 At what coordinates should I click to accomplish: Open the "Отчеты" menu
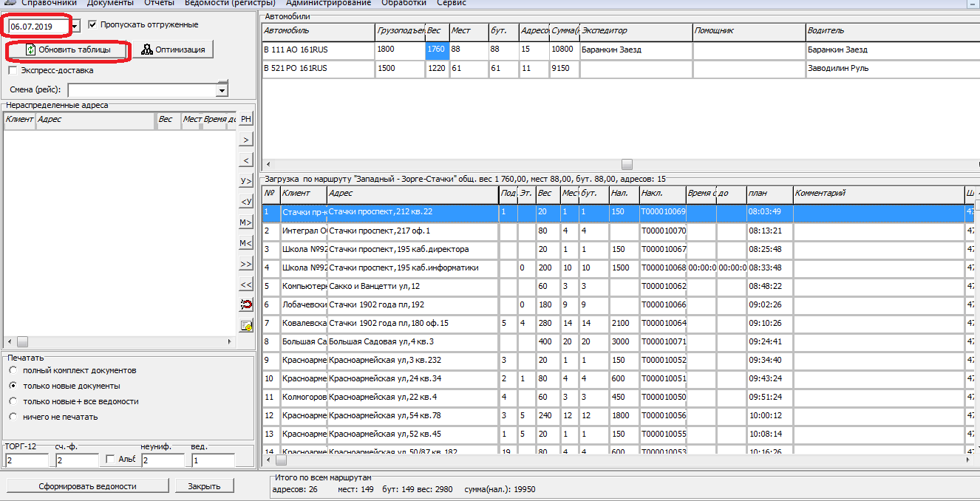[x=159, y=3]
